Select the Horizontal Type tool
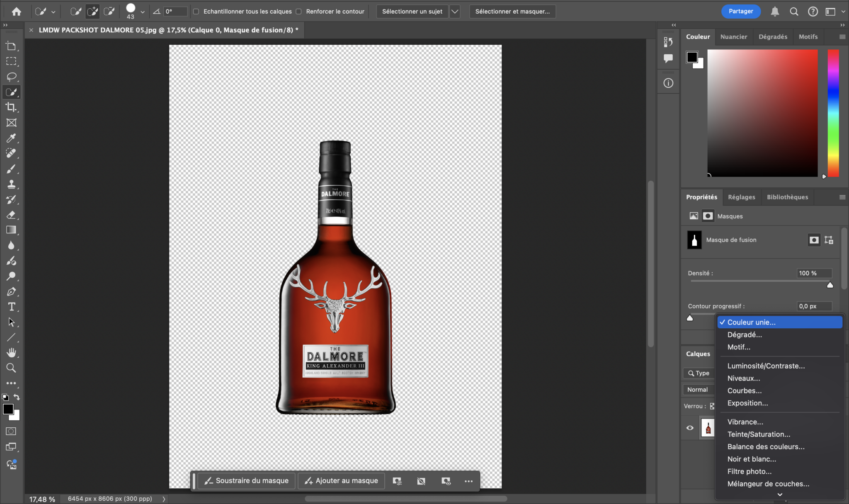Screen dimensions: 849x504 pyautogui.click(x=12, y=307)
